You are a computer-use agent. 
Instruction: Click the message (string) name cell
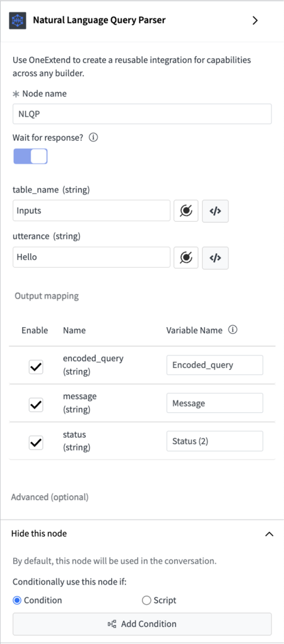(x=80, y=403)
